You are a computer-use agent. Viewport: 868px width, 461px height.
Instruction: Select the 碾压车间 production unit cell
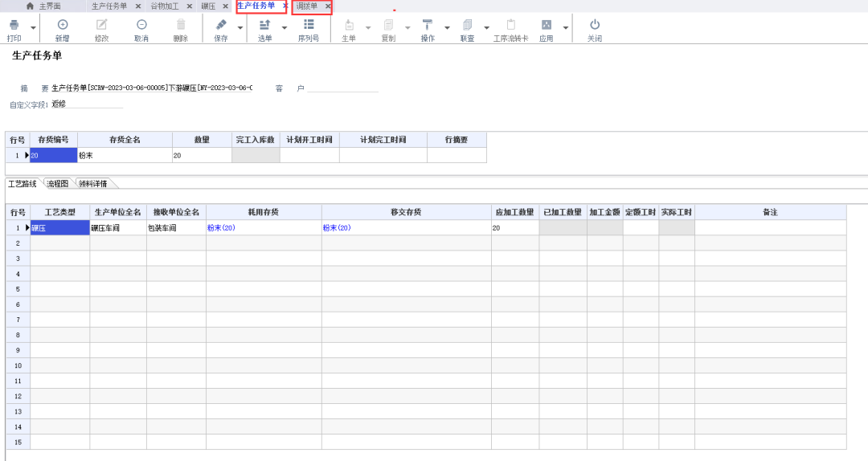[x=118, y=228]
